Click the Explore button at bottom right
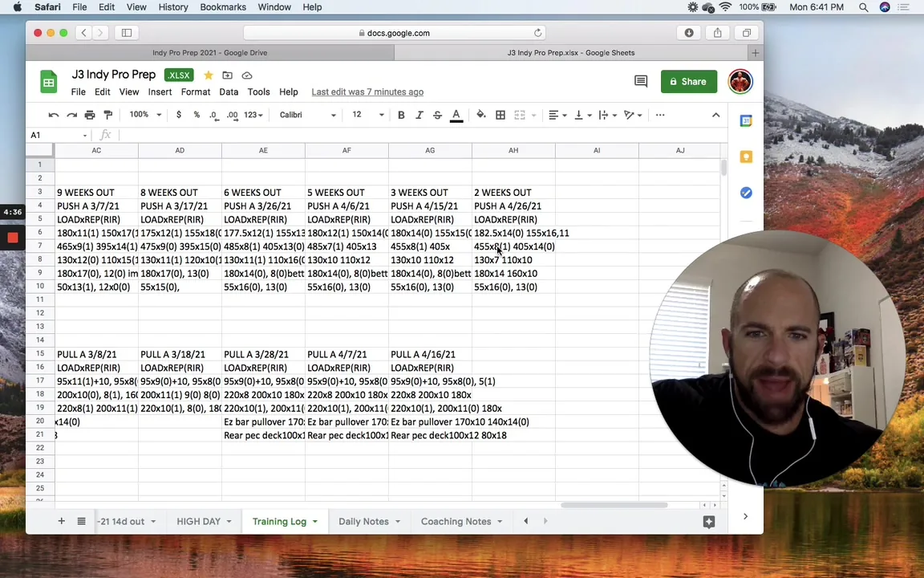The image size is (924, 578). pyautogui.click(x=709, y=521)
